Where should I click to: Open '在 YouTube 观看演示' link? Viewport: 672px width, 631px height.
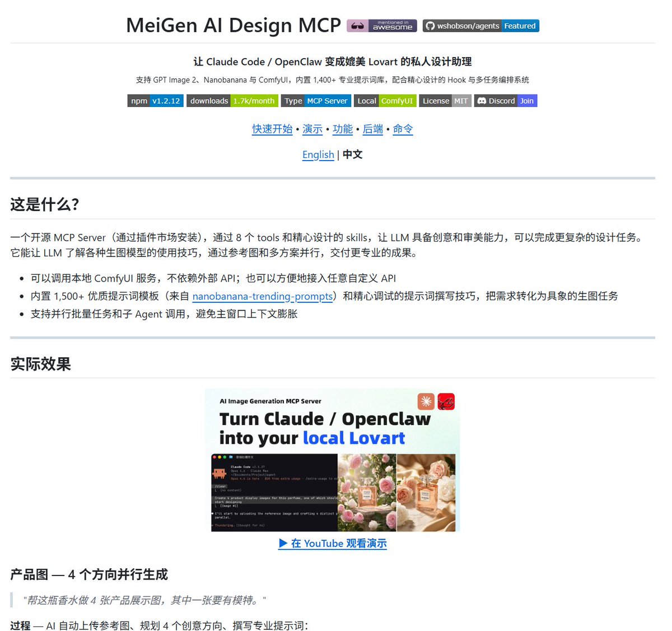333,544
